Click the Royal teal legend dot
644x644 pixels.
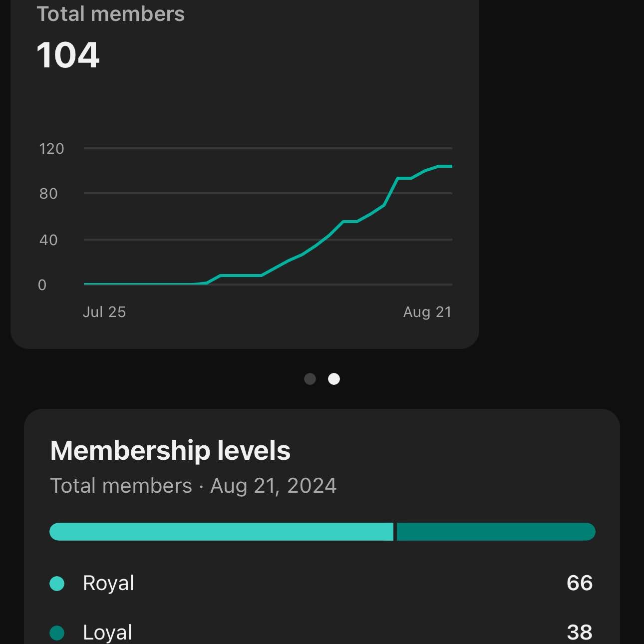(57, 583)
